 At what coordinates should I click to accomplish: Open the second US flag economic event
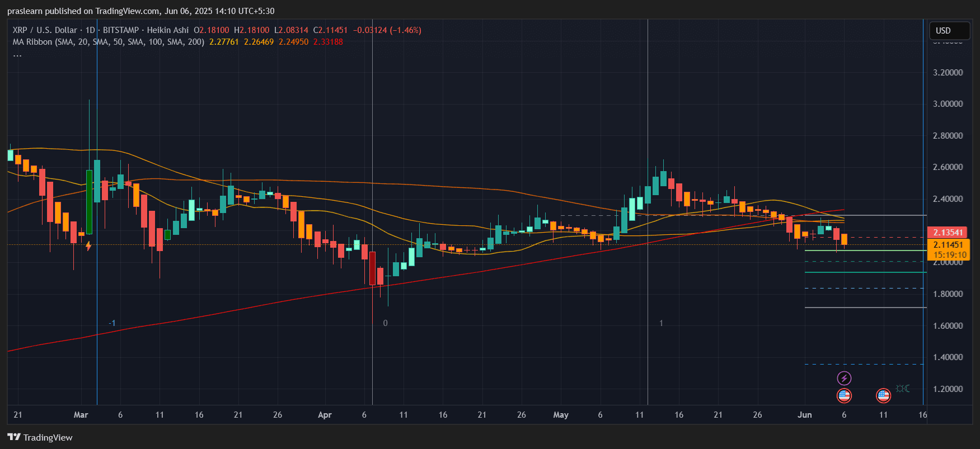point(883,396)
